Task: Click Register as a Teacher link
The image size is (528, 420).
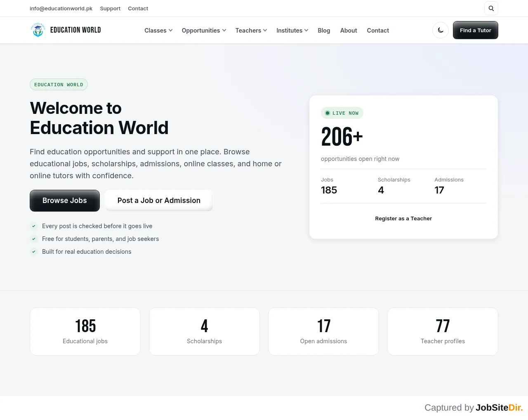Action: 403,219
